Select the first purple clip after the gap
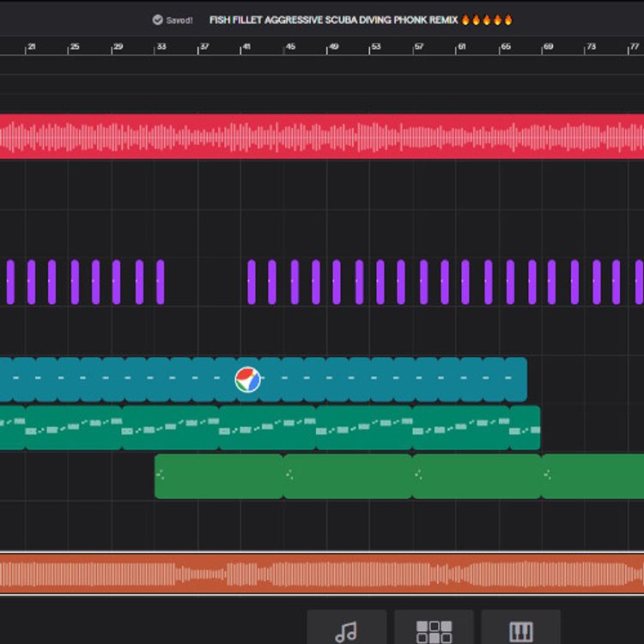This screenshot has height=644, width=644. coord(252,282)
